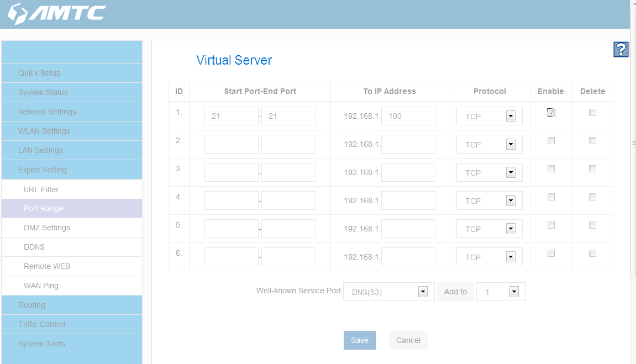
Task: Check the Delete box for rule 1
Action: point(592,112)
